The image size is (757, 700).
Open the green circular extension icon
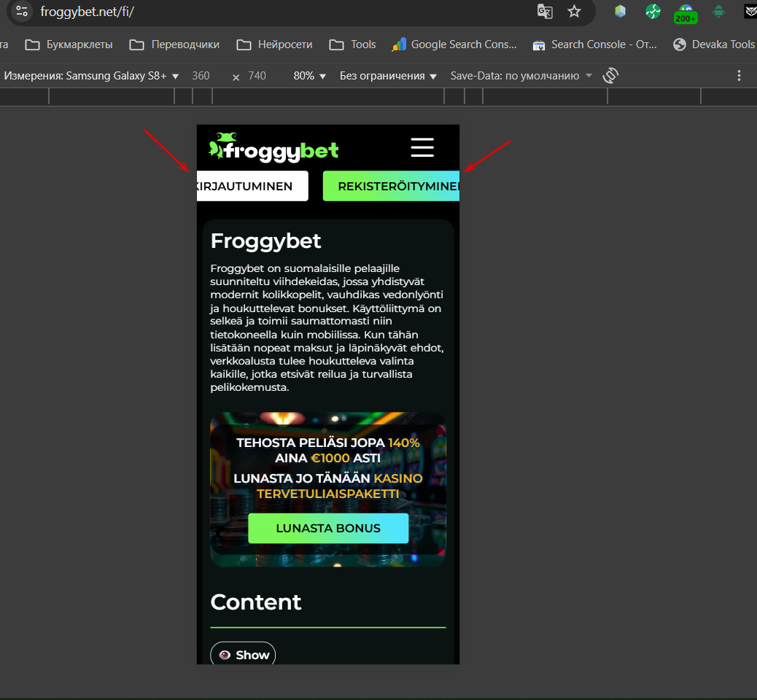pos(653,11)
